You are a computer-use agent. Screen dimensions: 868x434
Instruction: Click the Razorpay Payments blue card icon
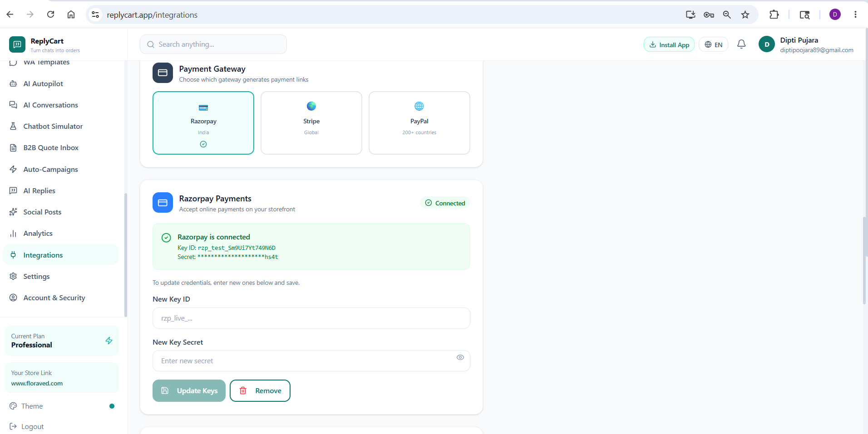[163, 203]
